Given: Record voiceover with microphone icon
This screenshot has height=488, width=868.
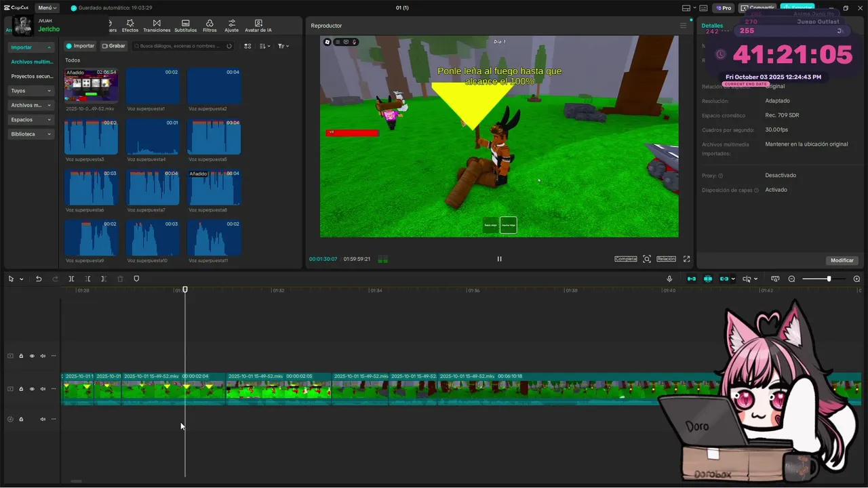Looking at the screenshot, I should [x=669, y=279].
